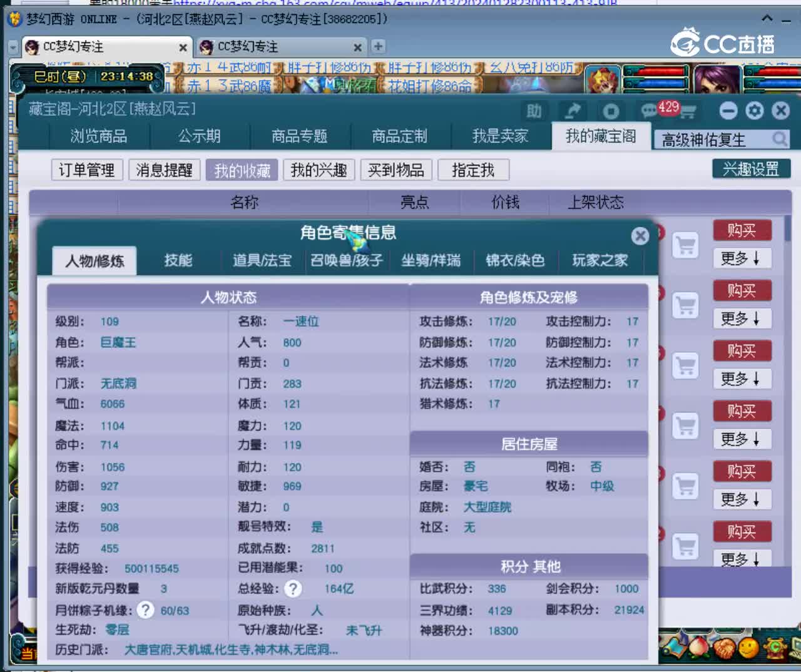Click the 指定我 button
The image size is (801, 672).
pyautogui.click(x=473, y=170)
